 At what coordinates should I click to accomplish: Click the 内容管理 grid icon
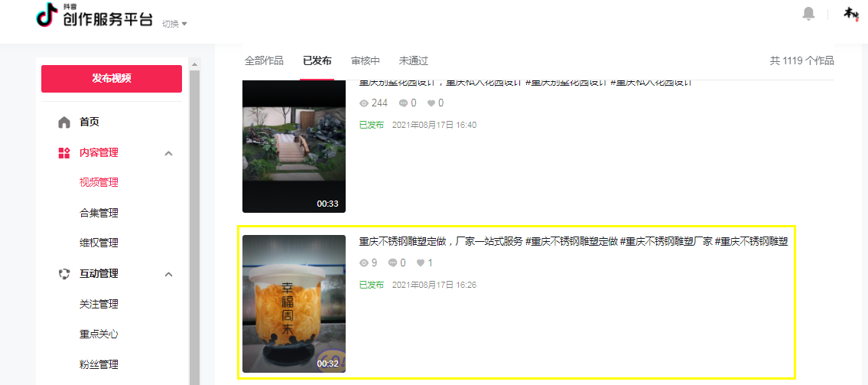point(64,153)
